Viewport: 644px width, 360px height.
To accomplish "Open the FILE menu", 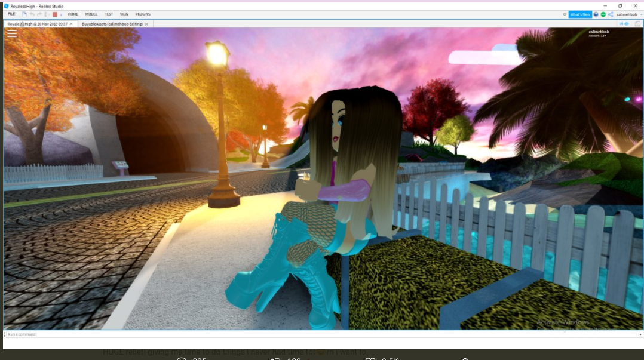I will tap(11, 14).
